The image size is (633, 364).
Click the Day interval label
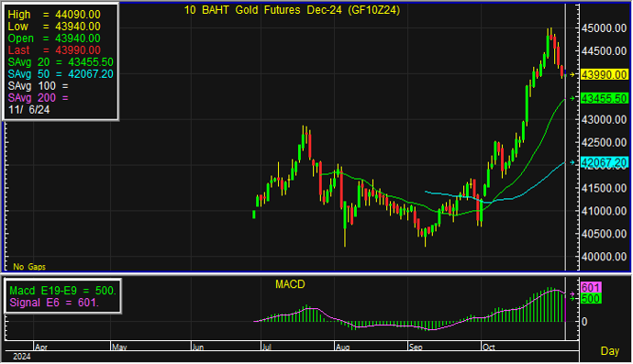tap(609, 351)
